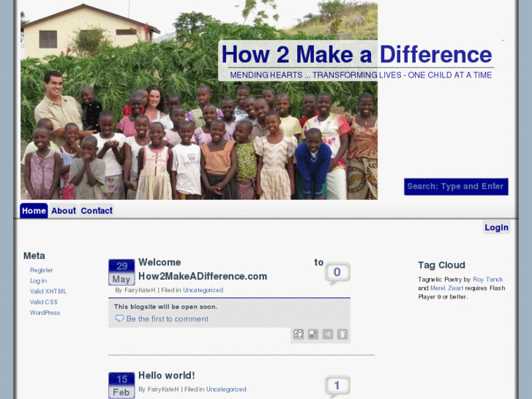
Task: Click the Login button
Action: [x=496, y=227]
